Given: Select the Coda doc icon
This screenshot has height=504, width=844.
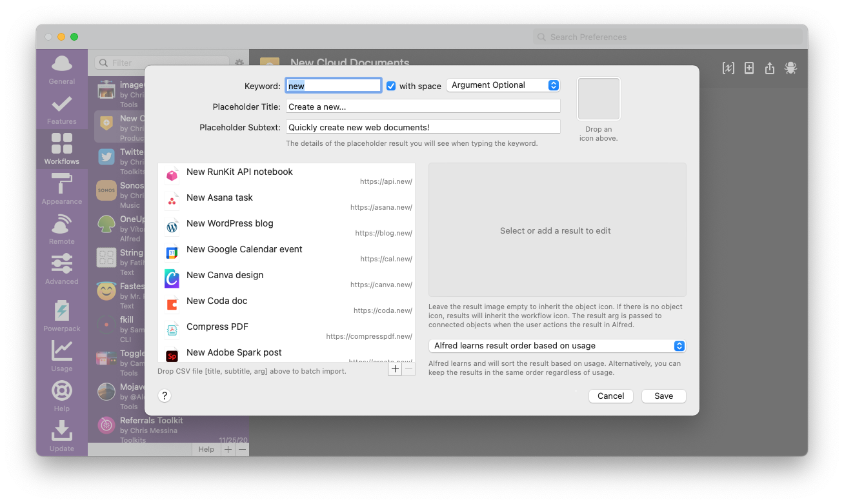Looking at the screenshot, I should coord(172,305).
